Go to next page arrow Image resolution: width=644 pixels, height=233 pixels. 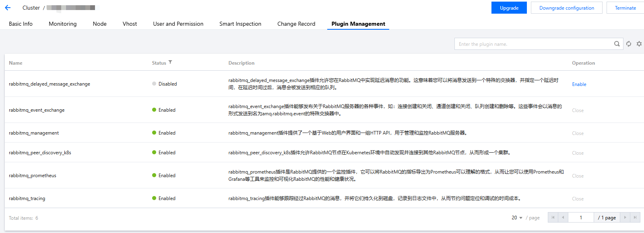tap(625, 217)
